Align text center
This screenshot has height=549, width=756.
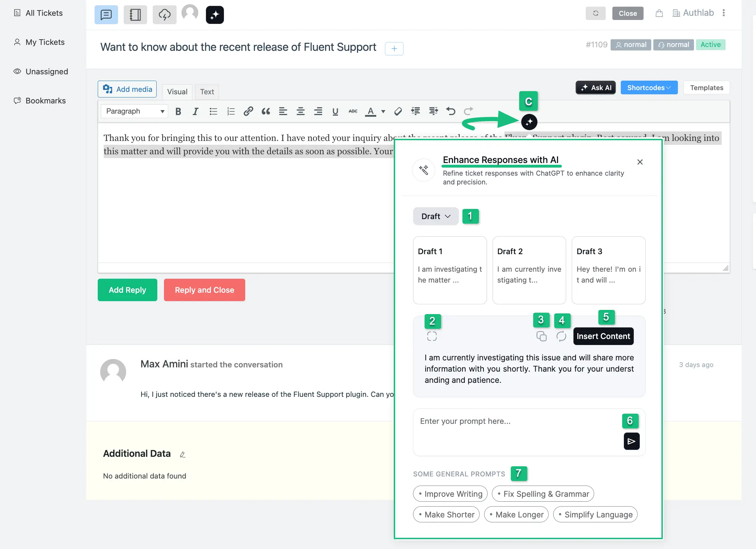pyautogui.click(x=301, y=111)
